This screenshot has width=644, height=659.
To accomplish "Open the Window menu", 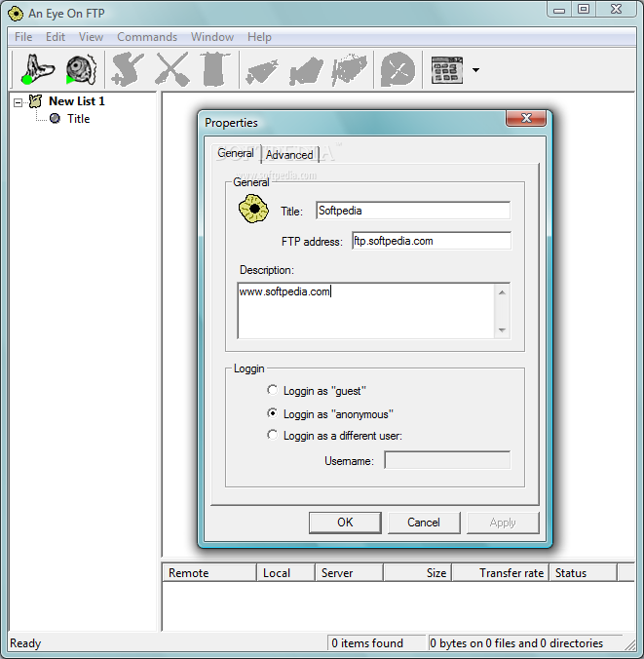I will coord(212,37).
